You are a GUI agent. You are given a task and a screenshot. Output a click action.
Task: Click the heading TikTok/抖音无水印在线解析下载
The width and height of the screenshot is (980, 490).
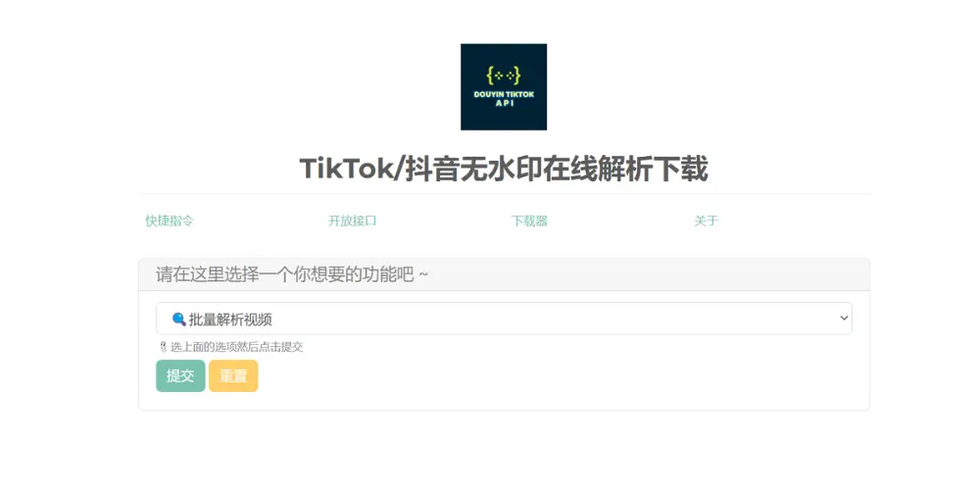click(504, 169)
